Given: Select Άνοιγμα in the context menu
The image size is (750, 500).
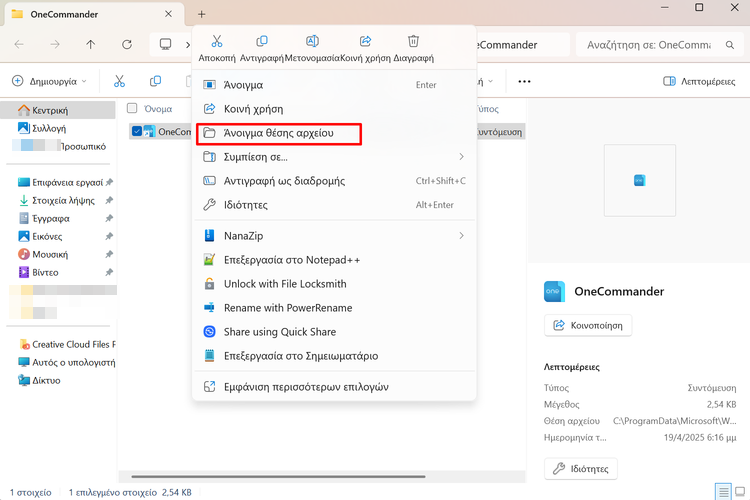Looking at the screenshot, I should tap(334, 85).
